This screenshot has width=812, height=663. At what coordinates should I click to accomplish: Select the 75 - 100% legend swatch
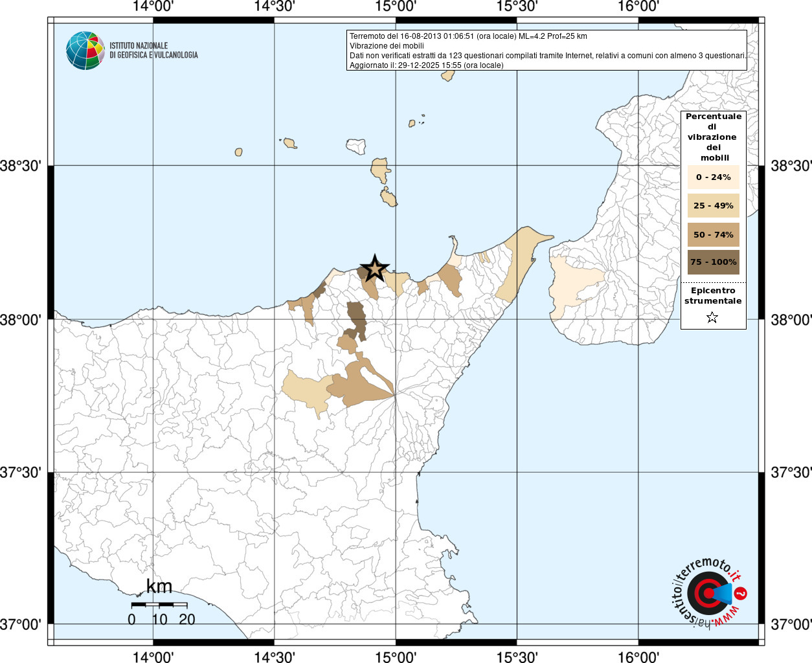[x=713, y=262]
